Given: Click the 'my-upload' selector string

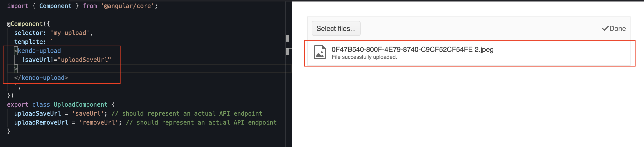Looking at the screenshot, I should (68, 33).
